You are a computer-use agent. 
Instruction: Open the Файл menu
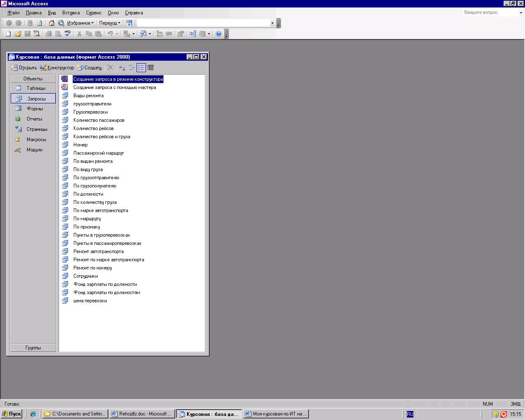[14, 13]
